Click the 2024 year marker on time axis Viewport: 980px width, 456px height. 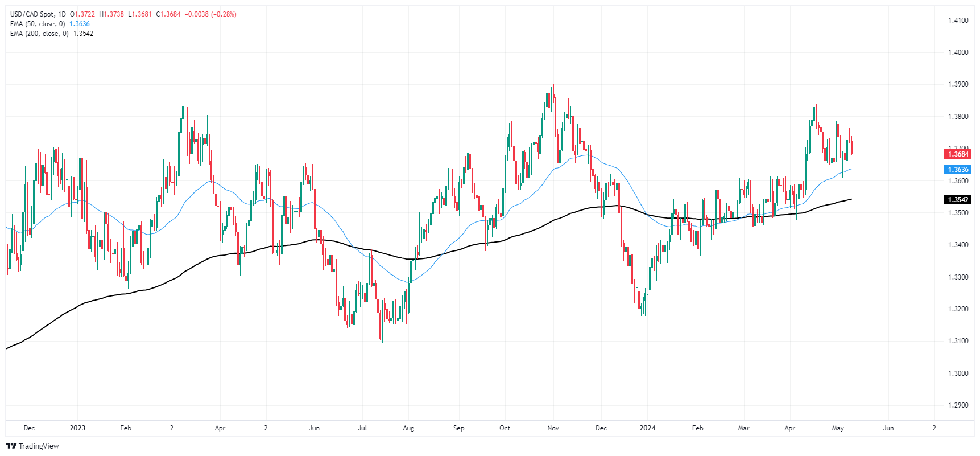coord(647,428)
